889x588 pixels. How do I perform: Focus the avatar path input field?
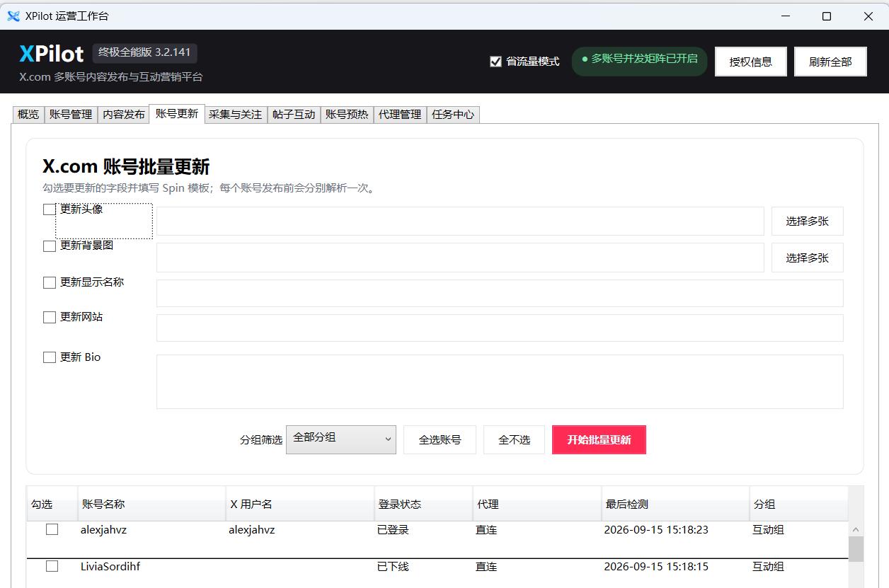click(x=460, y=221)
